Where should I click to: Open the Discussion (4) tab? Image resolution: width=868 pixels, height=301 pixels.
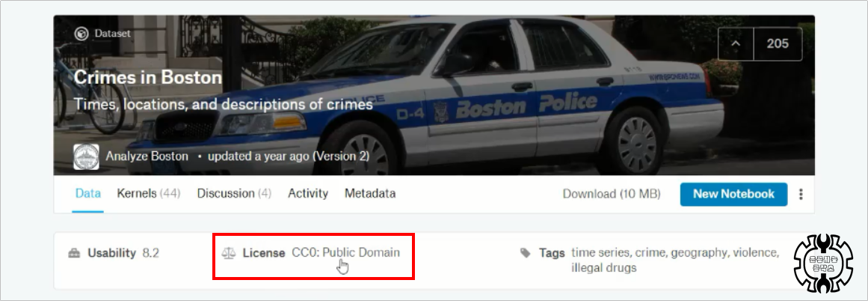pyautogui.click(x=234, y=193)
